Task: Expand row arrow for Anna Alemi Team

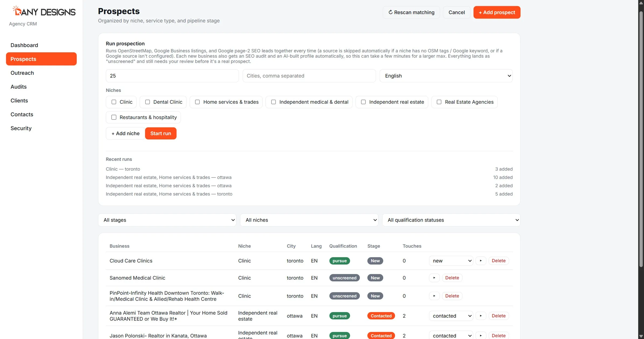Action: (x=481, y=316)
